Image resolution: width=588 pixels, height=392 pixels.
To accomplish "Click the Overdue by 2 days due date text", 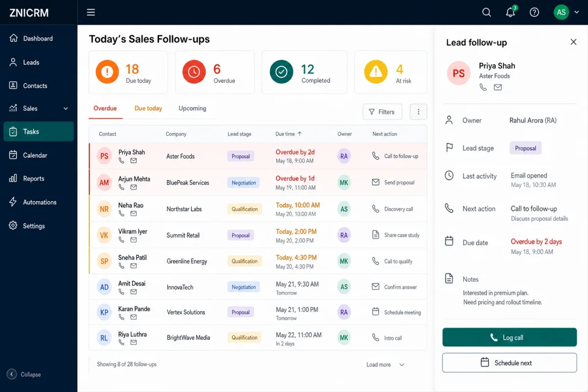I will [x=537, y=242].
